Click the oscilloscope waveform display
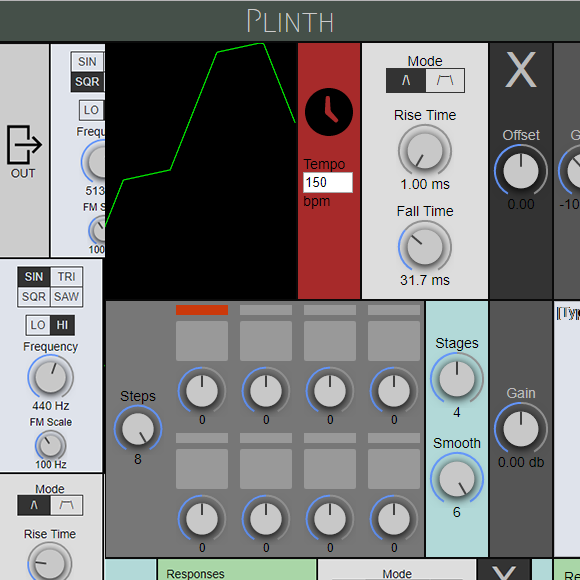 click(x=202, y=171)
